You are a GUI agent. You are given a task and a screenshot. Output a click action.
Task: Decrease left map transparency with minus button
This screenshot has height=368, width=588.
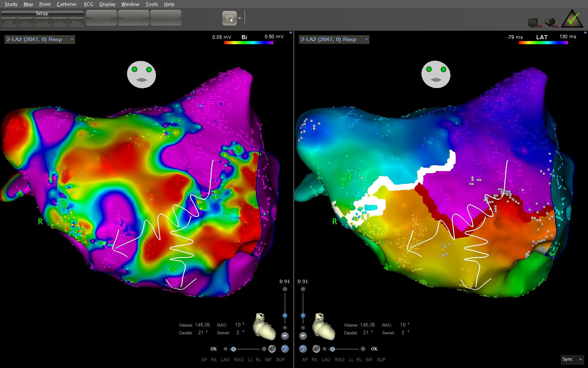coord(225,349)
